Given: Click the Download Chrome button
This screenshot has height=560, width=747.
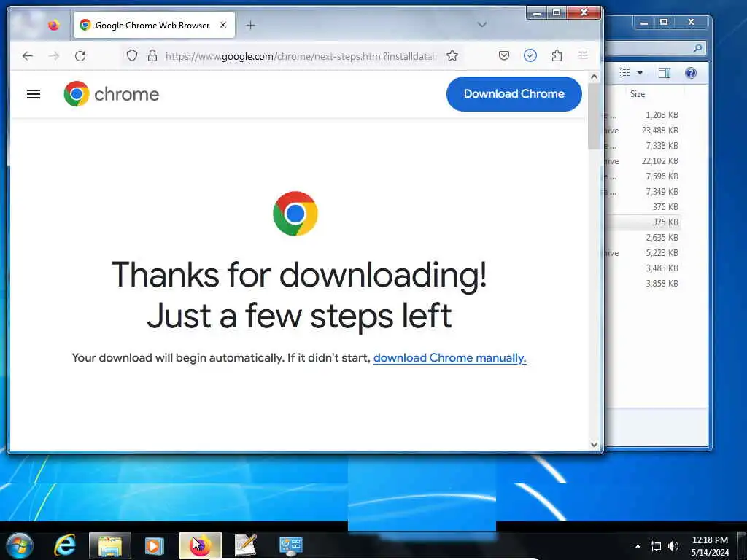Looking at the screenshot, I should tap(514, 94).
